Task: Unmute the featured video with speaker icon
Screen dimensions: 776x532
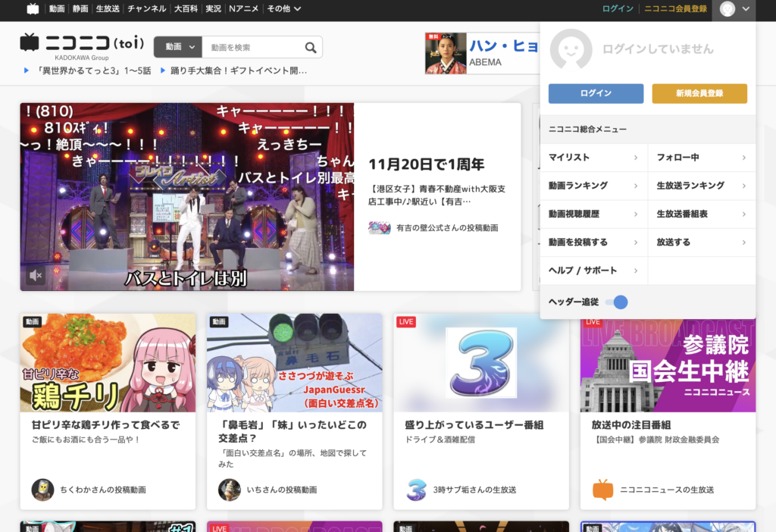Action: 36,276
